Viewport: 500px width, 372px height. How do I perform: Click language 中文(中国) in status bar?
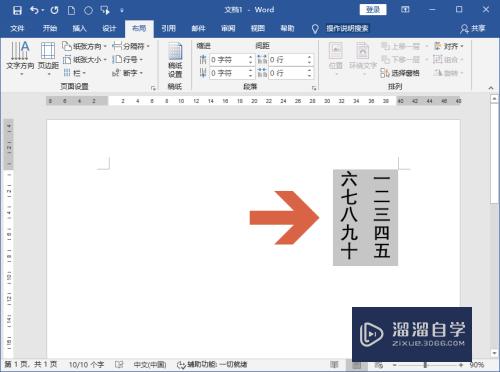click(150, 365)
